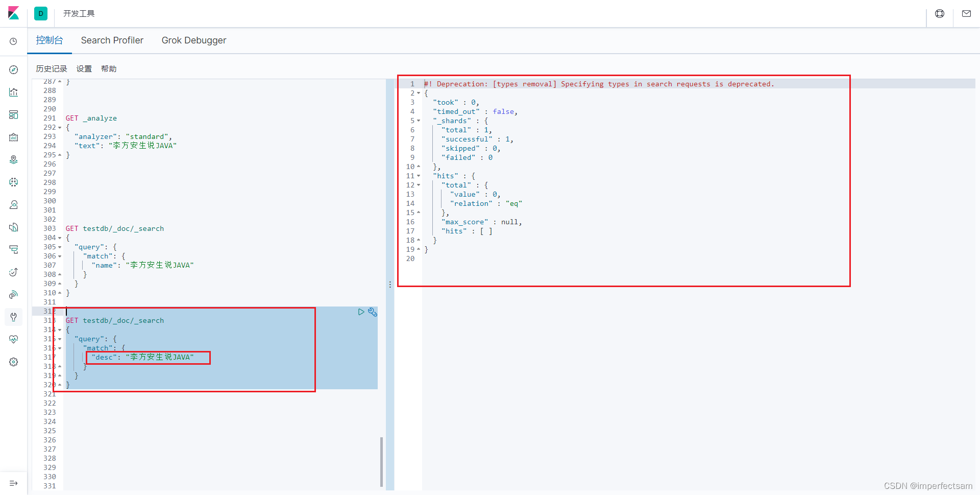The height and width of the screenshot is (495, 980).
Task: Click the GET _analyze request line
Action: point(91,119)
